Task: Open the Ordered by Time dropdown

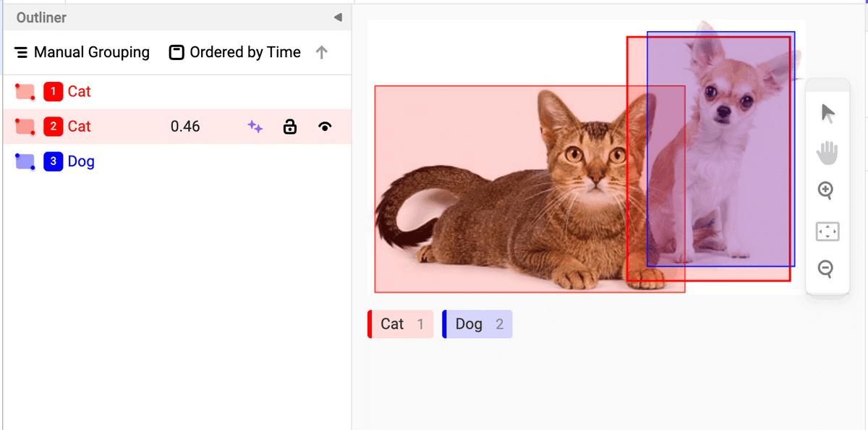Action: pos(235,52)
